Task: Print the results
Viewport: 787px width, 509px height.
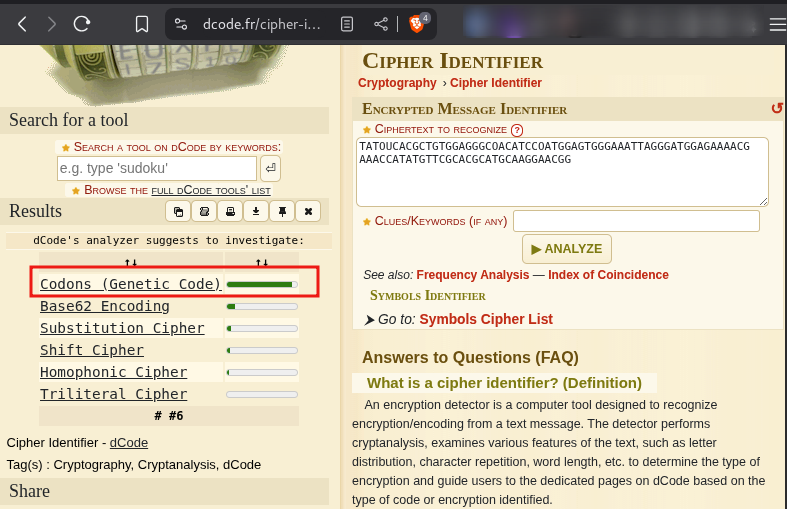Action: pos(230,211)
